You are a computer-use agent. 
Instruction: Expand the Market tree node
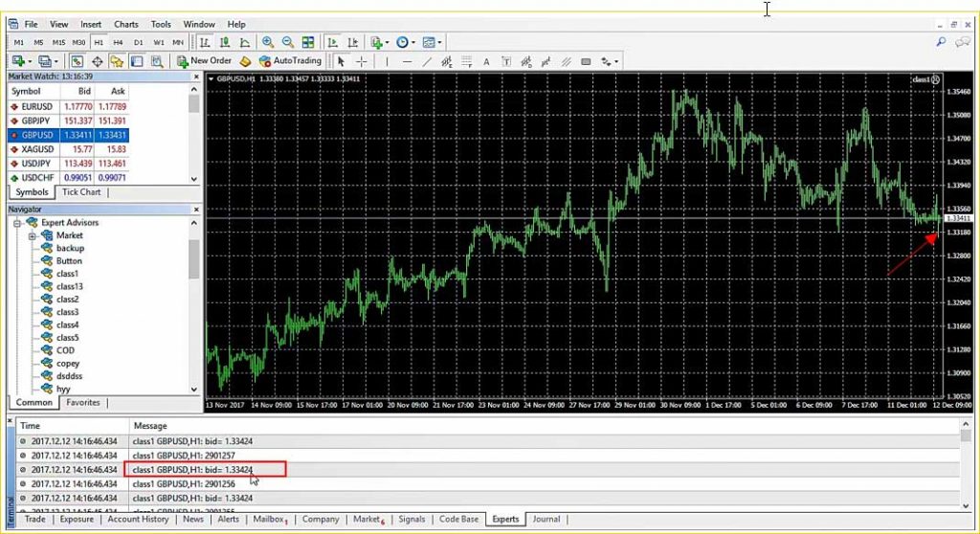click(x=32, y=235)
